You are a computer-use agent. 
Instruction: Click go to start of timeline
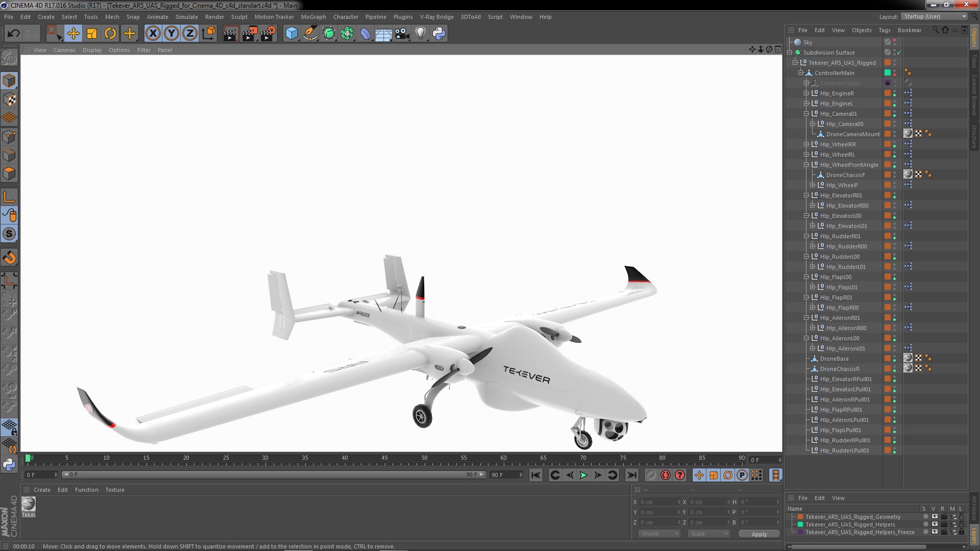click(535, 475)
